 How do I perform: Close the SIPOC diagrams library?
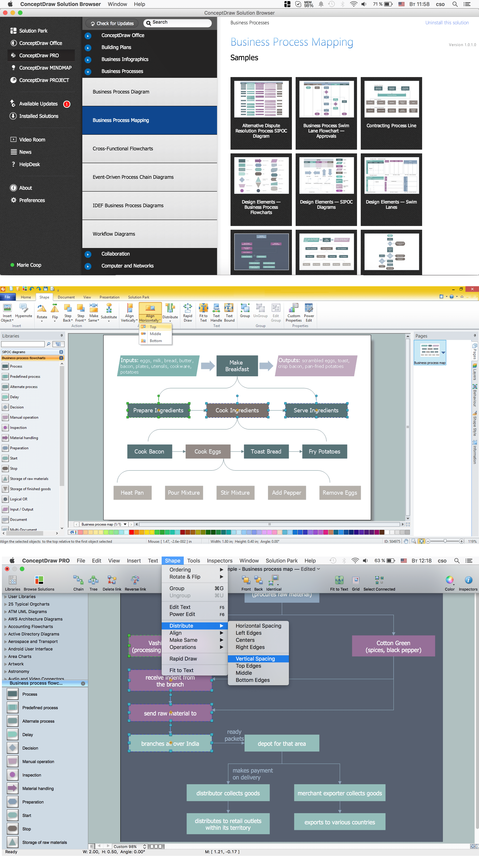[61, 352]
